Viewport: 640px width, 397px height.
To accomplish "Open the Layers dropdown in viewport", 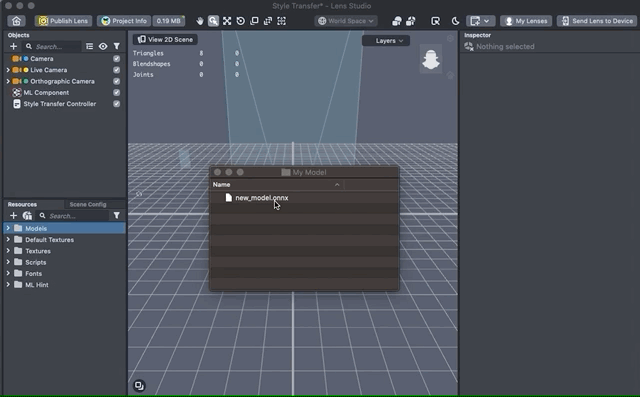I will tap(386, 41).
